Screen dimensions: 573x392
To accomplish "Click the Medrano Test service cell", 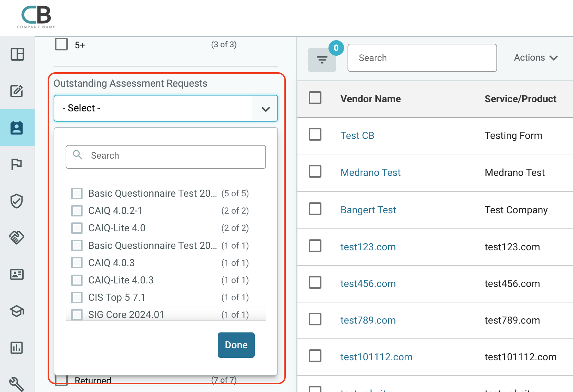I will point(514,172).
